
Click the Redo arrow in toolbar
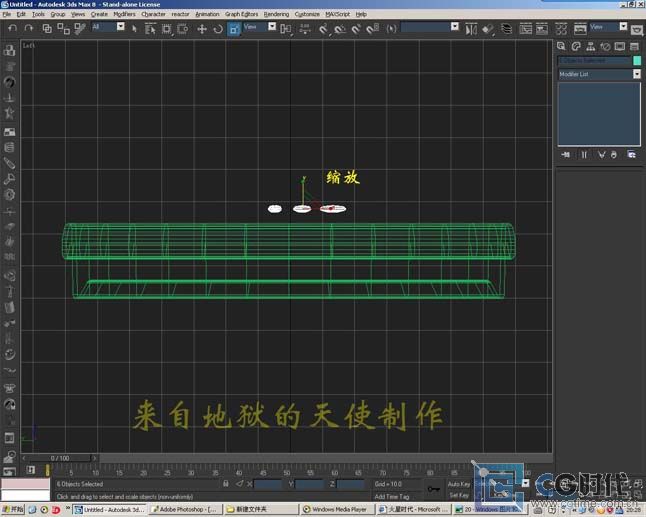click(28, 28)
